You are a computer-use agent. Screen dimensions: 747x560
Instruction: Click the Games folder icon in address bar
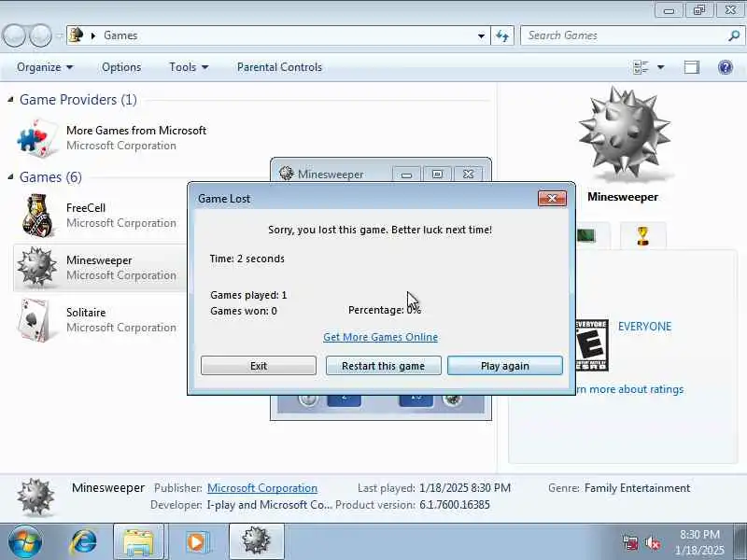(77, 35)
